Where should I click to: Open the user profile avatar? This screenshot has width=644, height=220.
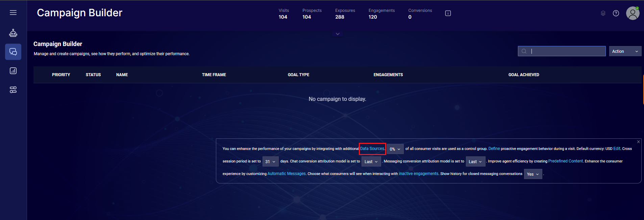pos(633,13)
